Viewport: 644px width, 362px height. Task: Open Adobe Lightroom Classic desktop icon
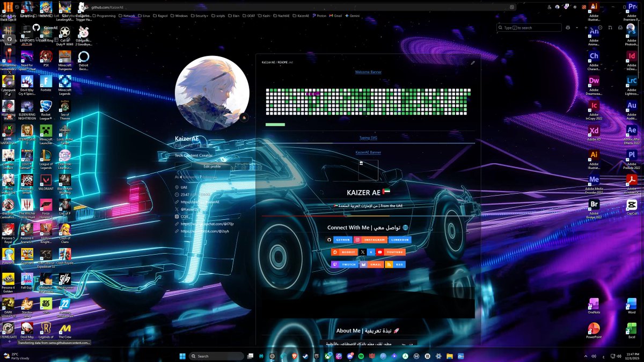[632, 84]
